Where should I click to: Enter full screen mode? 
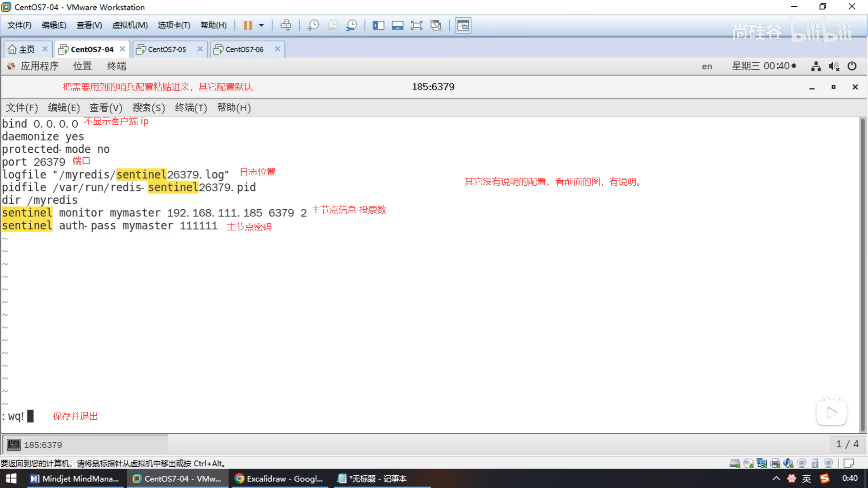416,25
